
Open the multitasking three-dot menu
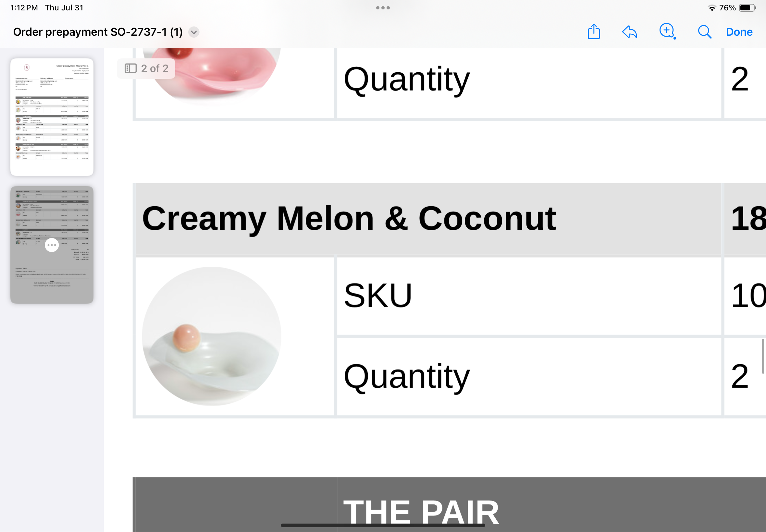pos(383,8)
